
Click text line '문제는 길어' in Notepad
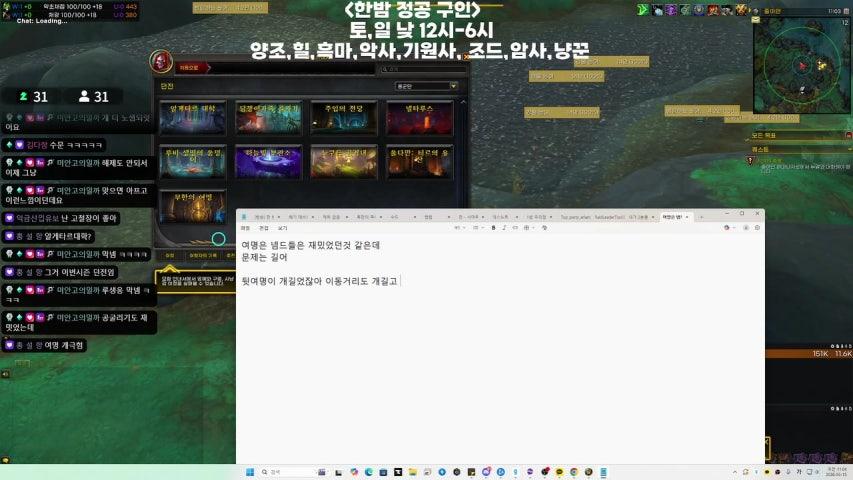click(264, 257)
